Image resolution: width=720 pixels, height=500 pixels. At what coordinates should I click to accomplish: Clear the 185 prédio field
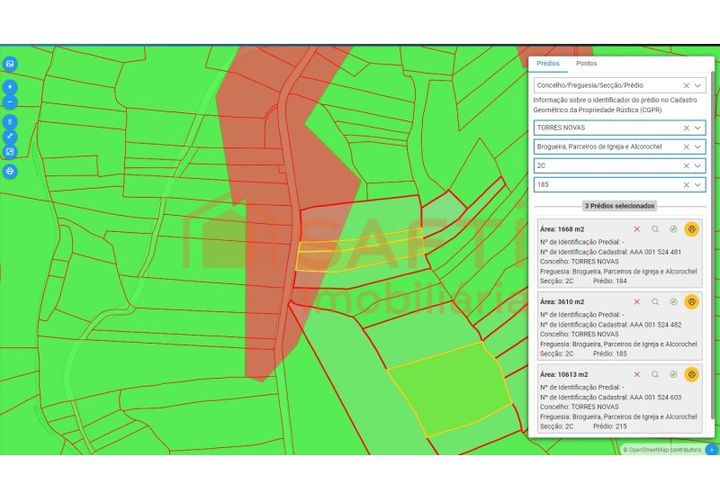click(x=686, y=185)
